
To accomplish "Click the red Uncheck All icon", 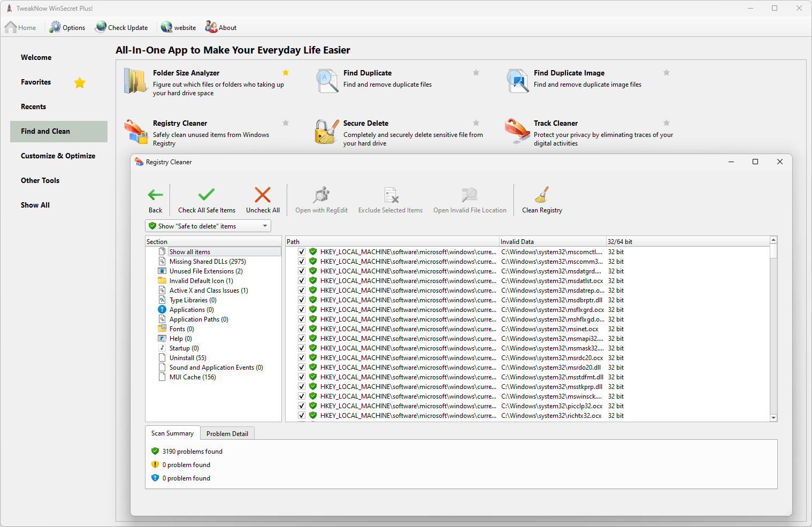I will [263, 195].
